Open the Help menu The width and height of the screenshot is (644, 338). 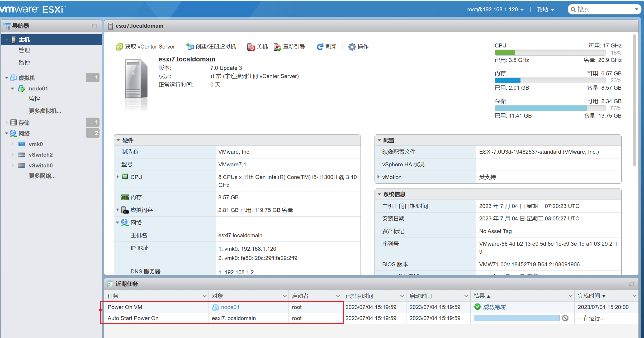pyautogui.click(x=546, y=9)
